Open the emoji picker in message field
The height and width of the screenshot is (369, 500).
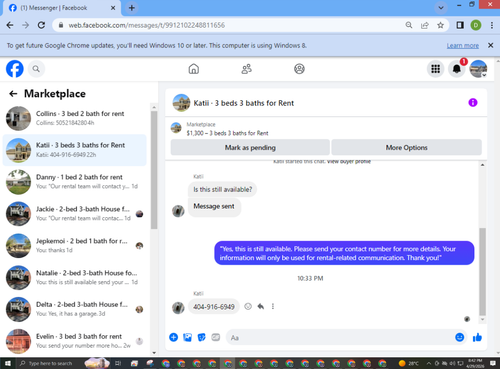click(x=460, y=337)
